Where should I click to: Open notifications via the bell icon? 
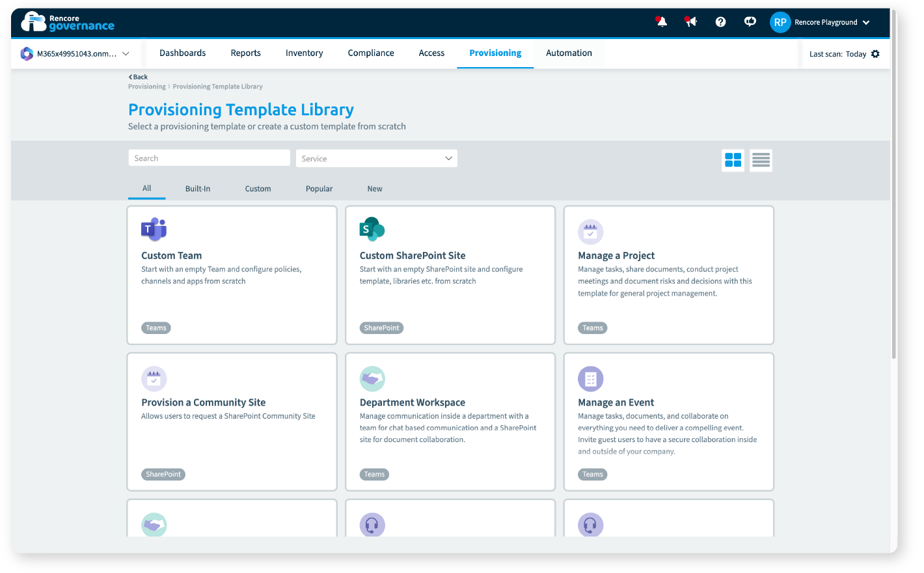pos(660,21)
